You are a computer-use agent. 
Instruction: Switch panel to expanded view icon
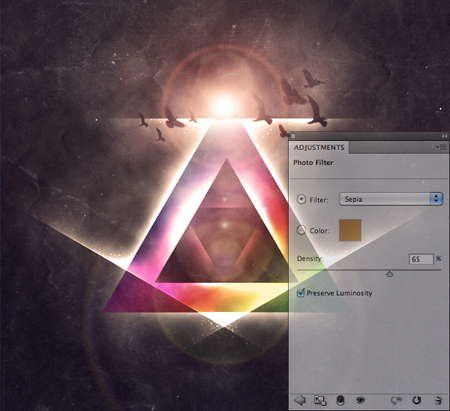[320, 400]
